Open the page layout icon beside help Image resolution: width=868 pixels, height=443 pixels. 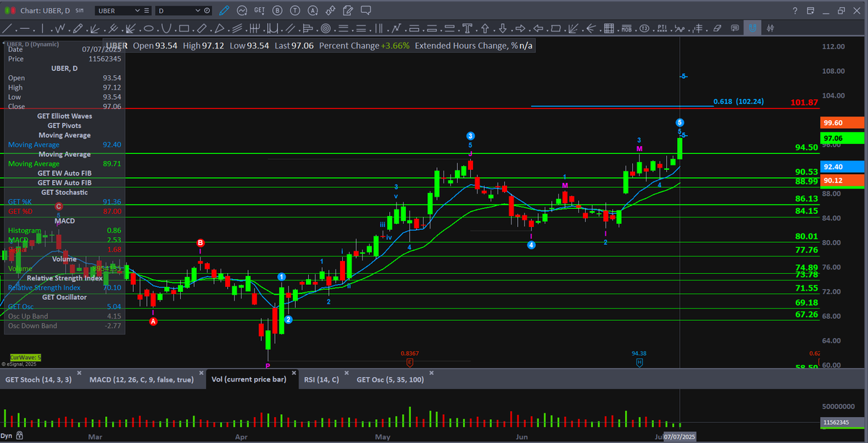click(811, 10)
